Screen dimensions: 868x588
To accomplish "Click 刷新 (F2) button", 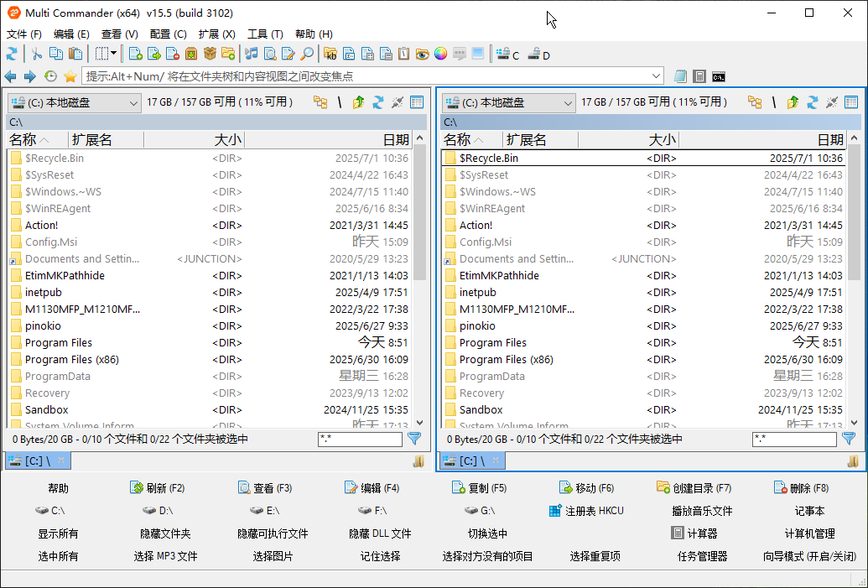I will coord(157,488).
